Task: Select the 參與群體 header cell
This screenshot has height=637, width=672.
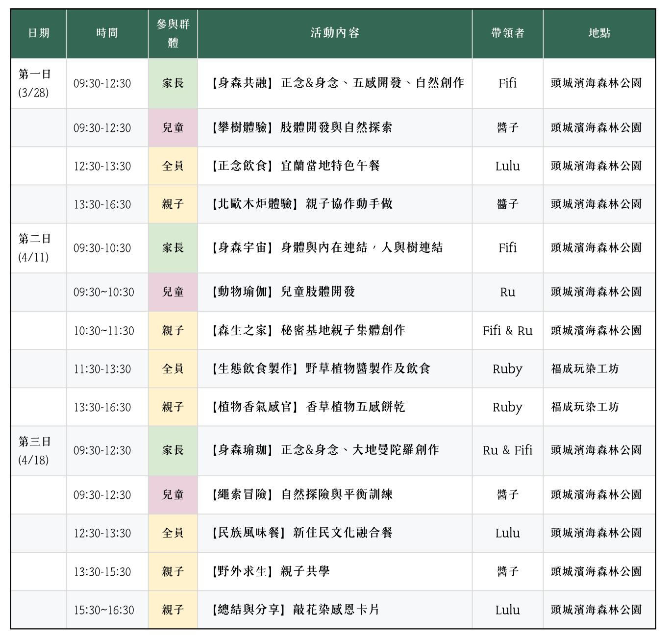Action: tap(173, 33)
